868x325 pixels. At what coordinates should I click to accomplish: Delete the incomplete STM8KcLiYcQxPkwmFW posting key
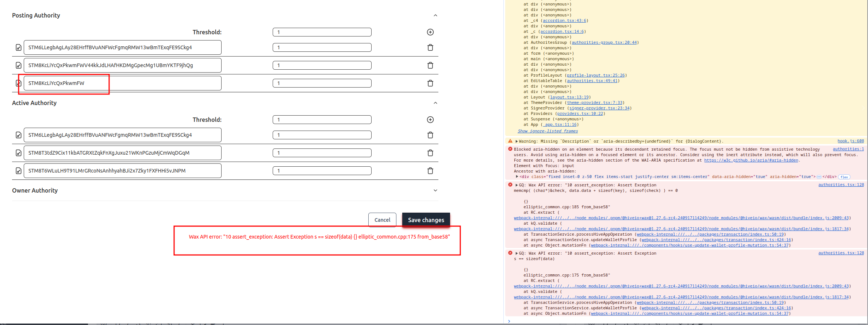tap(430, 83)
